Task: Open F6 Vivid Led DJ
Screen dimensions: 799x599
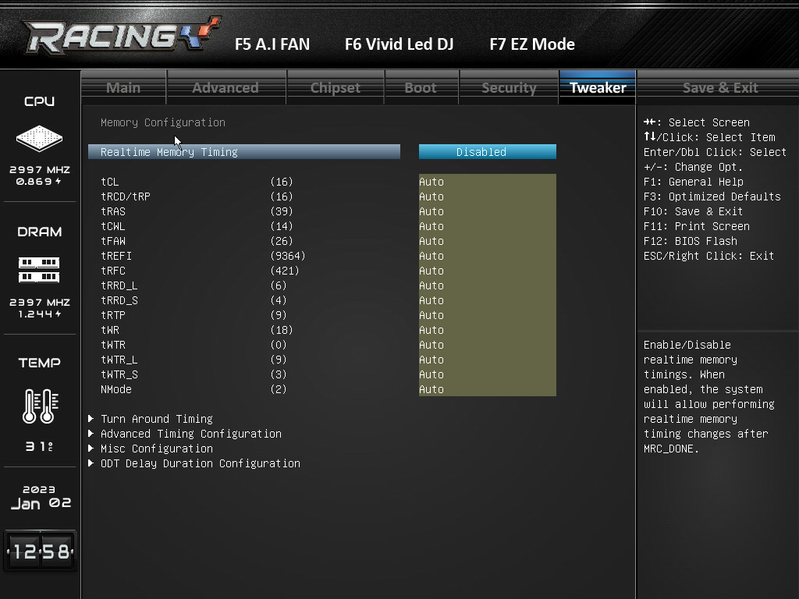Action: pos(399,44)
